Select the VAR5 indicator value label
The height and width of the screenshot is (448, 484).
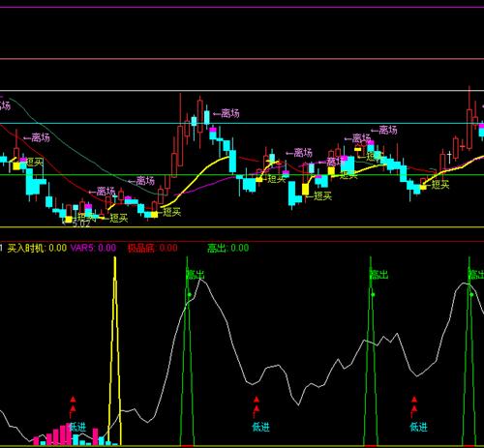pos(93,248)
